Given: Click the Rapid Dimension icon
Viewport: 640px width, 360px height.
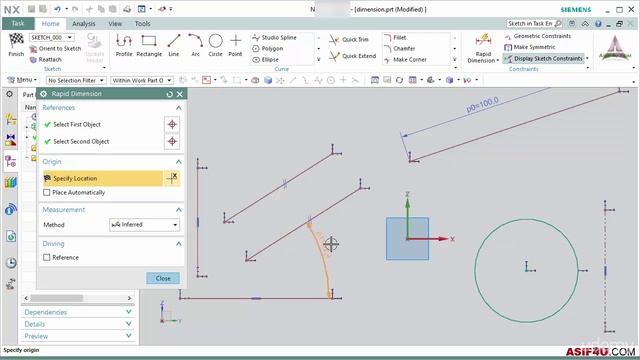Looking at the screenshot, I should 483,40.
